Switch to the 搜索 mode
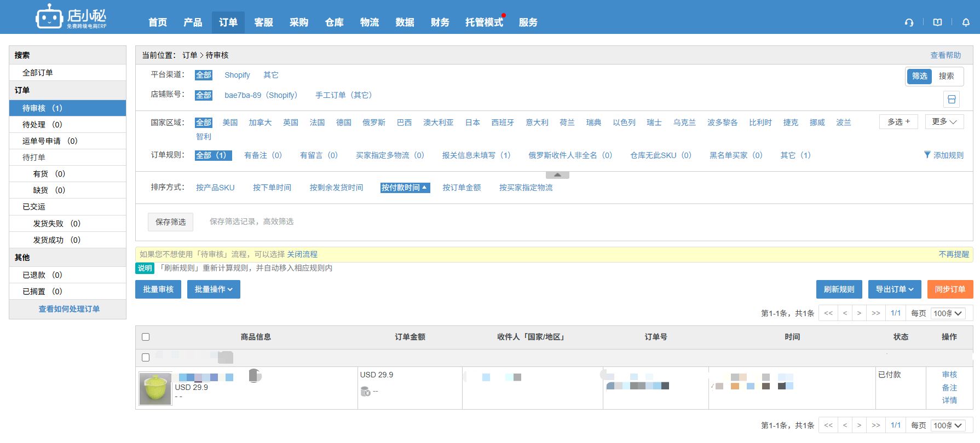The width and height of the screenshot is (980, 443). point(947,76)
